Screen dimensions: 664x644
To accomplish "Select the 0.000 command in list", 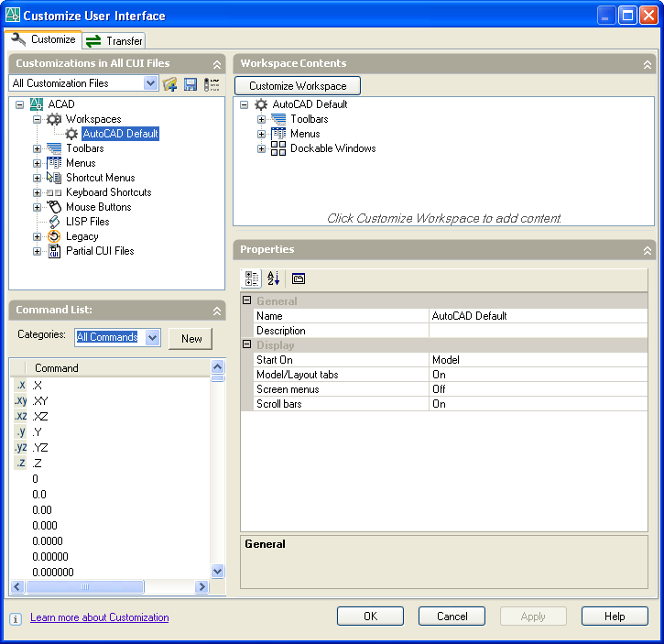I will [x=45, y=526].
